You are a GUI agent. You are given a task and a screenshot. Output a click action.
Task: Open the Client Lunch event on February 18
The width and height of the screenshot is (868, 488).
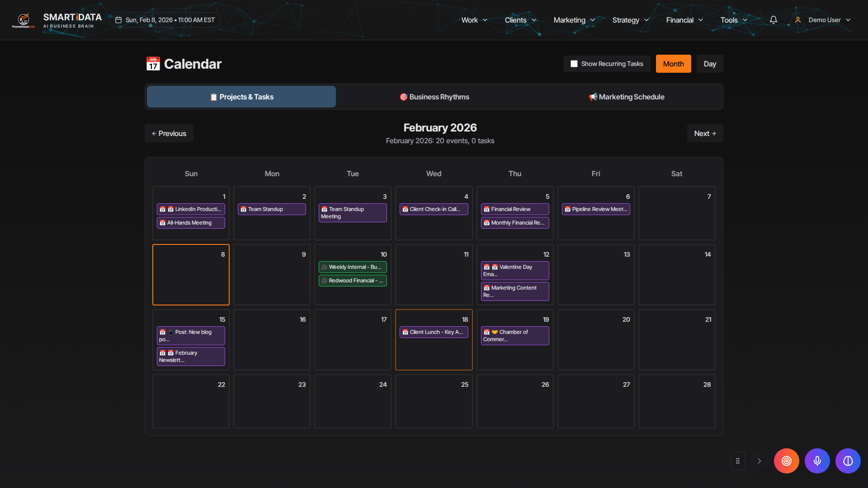tap(434, 332)
